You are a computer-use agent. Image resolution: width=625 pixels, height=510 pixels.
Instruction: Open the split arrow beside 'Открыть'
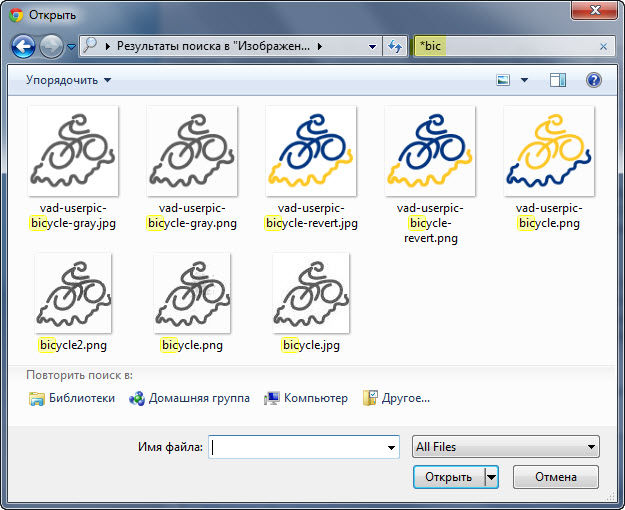click(491, 477)
